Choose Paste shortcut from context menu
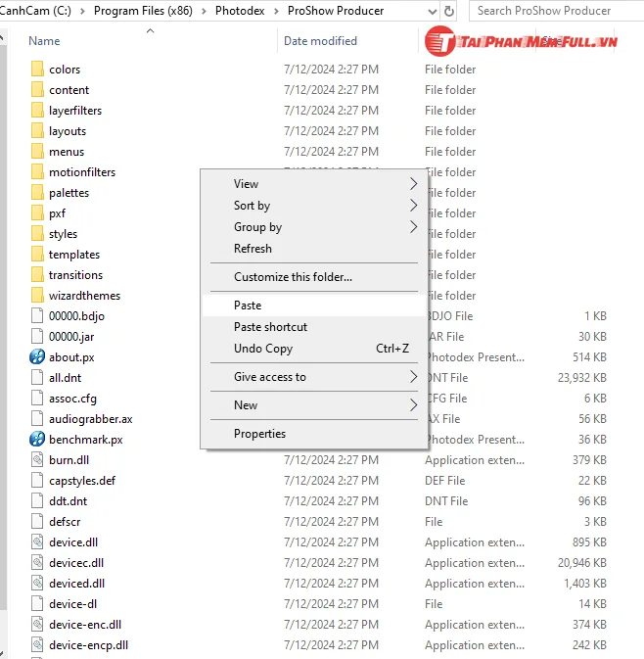Image resolution: width=644 pixels, height=659 pixels. pos(314,326)
